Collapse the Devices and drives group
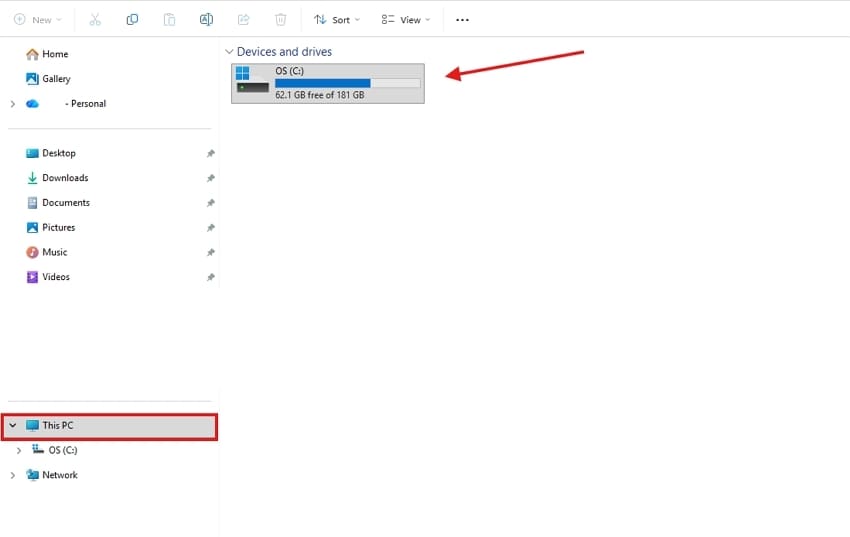 pos(229,52)
